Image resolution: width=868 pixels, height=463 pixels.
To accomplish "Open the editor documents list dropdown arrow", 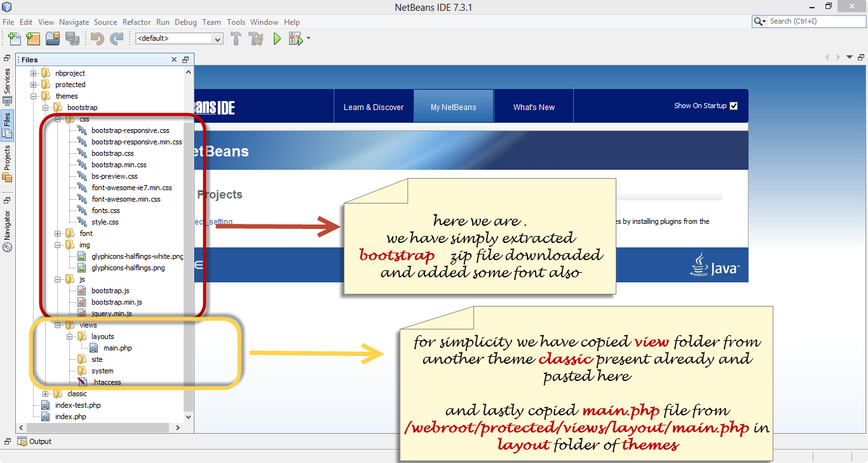I will pyautogui.click(x=850, y=57).
